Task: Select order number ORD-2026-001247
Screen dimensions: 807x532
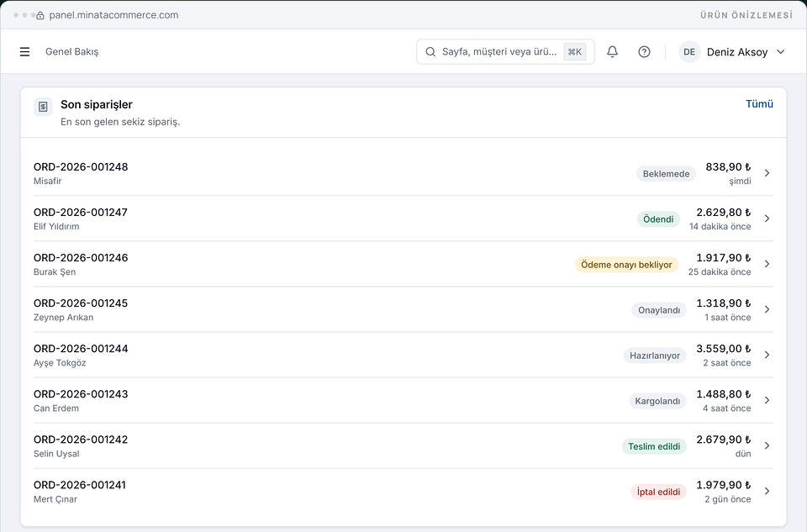Action: (x=81, y=212)
